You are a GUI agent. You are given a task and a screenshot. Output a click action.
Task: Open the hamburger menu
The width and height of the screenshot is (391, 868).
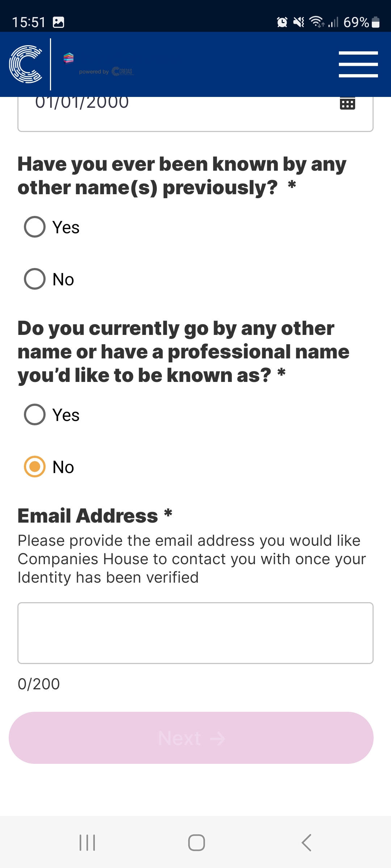pyautogui.click(x=358, y=64)
